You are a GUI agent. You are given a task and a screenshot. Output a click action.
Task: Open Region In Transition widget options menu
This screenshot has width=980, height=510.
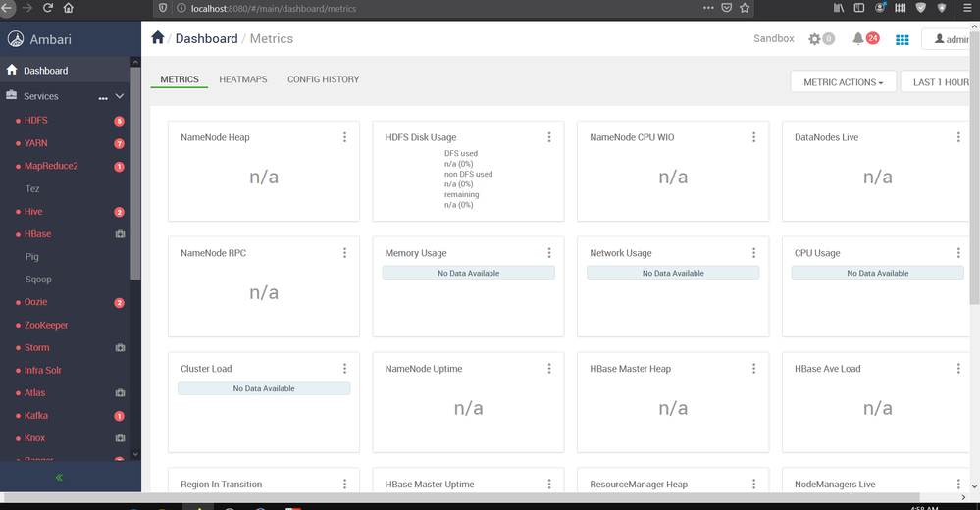pos(344,484)
